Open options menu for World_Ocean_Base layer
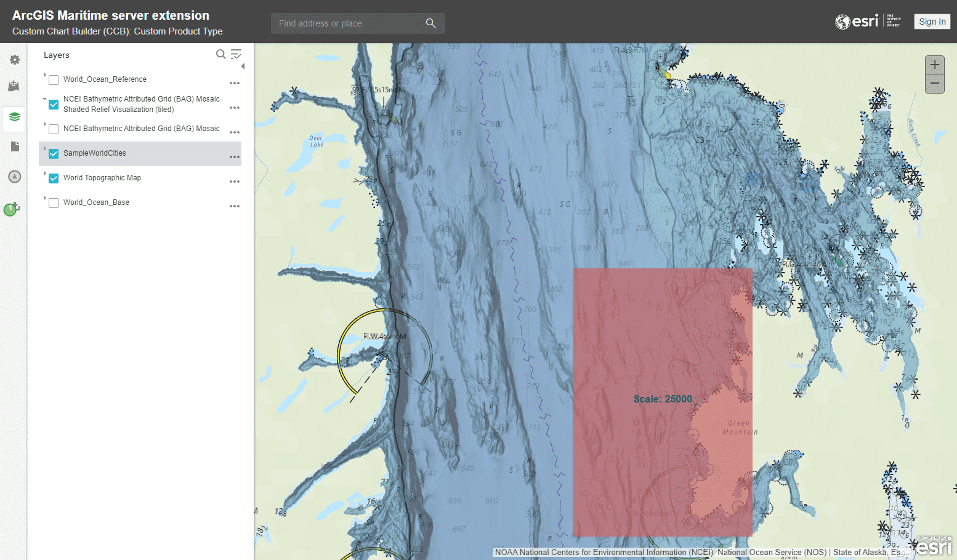957x560 pixels. click(235, 206)
